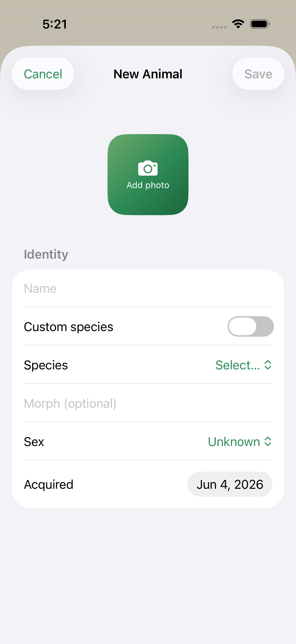Image resolution: width=296 pixels, height=644 pixels.
Task: Click the New Animal title
Action: (x=148, y=74)
